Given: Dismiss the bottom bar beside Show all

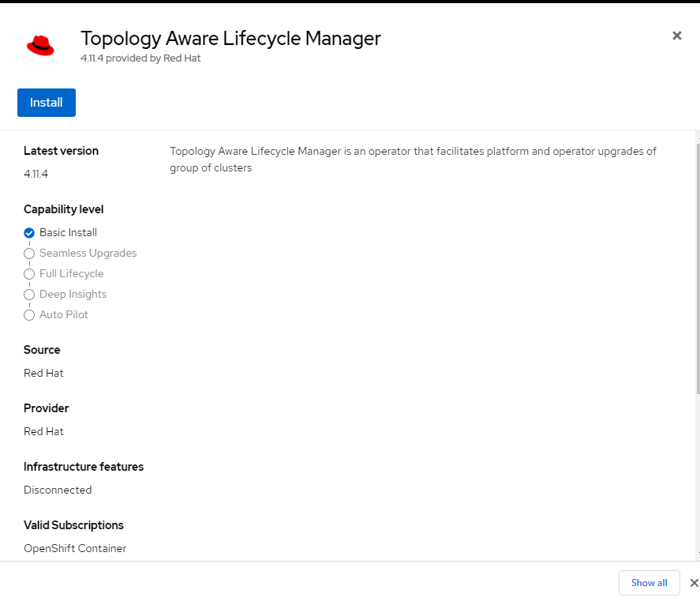Looking at the screenshot, I should pyautogui.click(x=694, y=583).
